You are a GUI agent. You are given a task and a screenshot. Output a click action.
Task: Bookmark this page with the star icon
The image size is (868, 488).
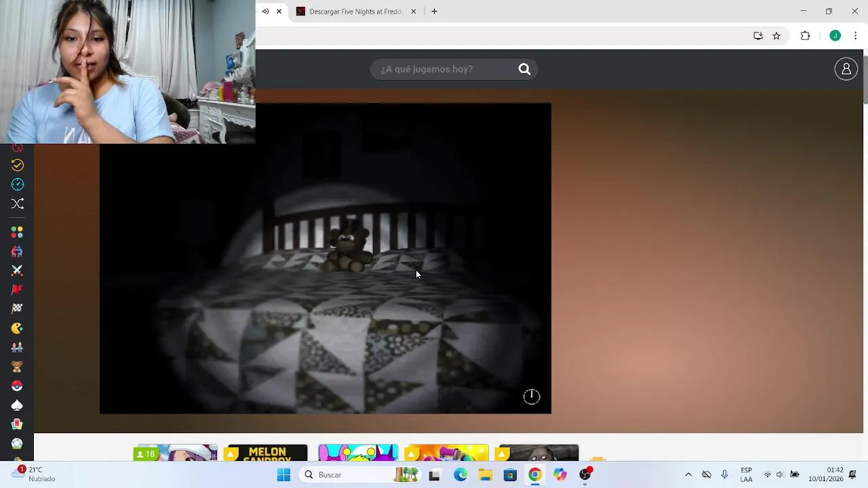coord(776,36)
